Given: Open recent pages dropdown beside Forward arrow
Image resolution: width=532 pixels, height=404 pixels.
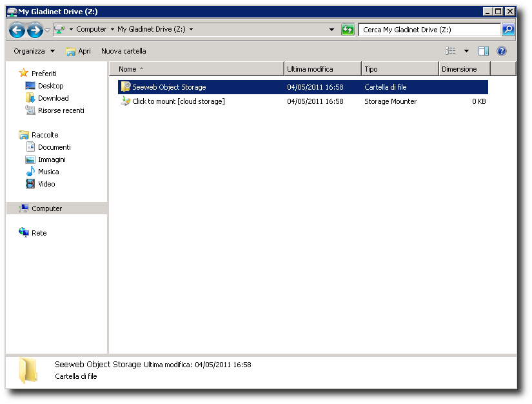Looking at the screenshot, I should 48,30.
